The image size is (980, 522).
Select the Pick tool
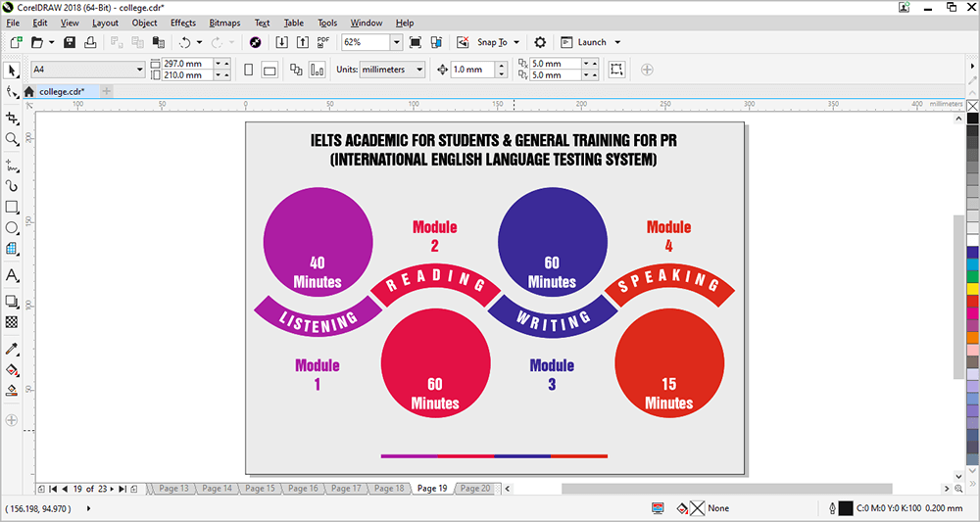pyautogui.click(x=11, y=70)
